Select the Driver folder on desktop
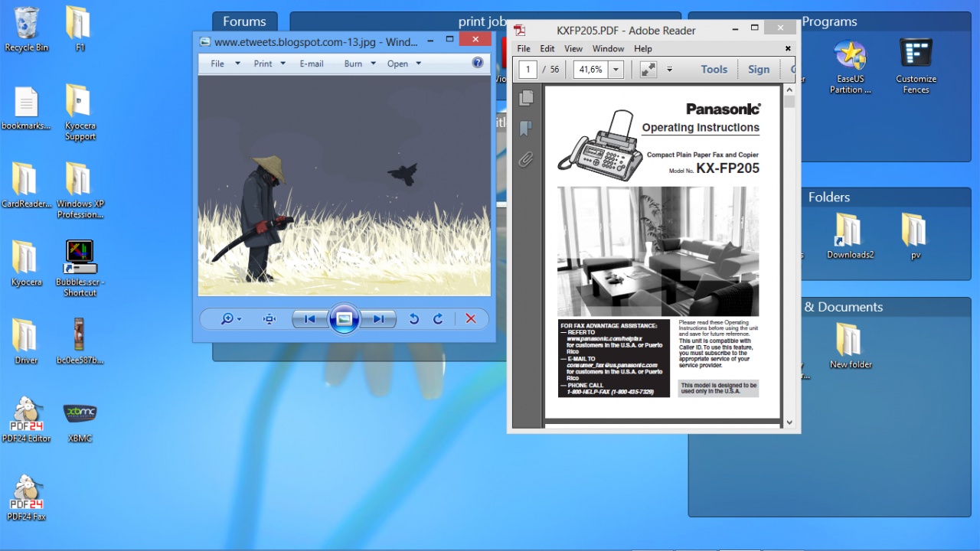This screenshot has height=551, width=980. 26,341
